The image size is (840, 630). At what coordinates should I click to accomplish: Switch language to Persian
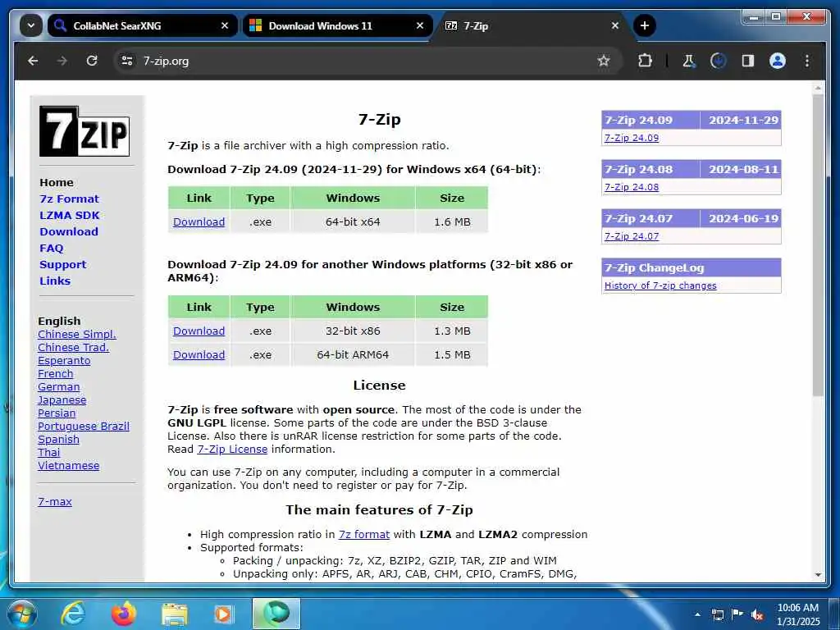pos(57,413)
